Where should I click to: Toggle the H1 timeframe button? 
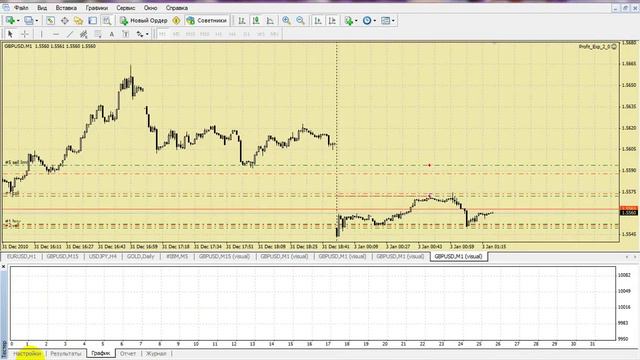click(218, 34)
